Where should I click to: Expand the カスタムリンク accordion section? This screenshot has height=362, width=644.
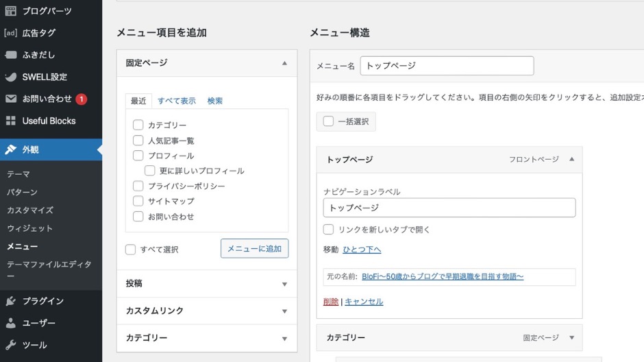click(284, 311)
